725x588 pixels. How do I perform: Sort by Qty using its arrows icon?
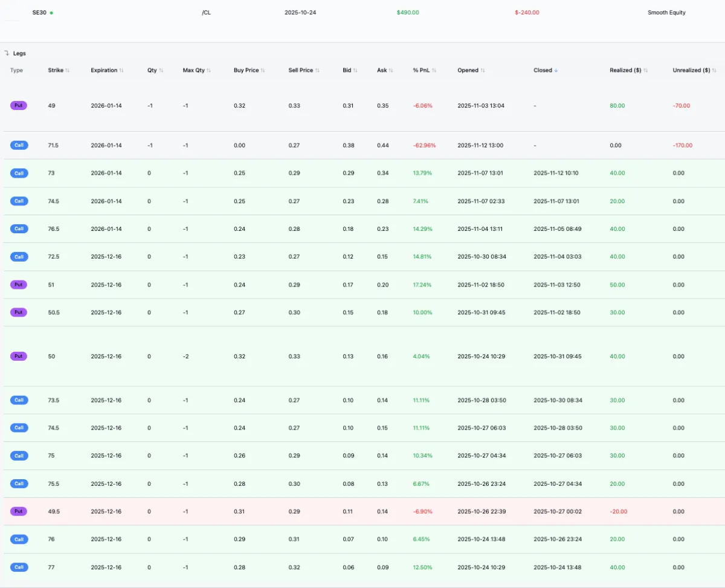point(161,71)
